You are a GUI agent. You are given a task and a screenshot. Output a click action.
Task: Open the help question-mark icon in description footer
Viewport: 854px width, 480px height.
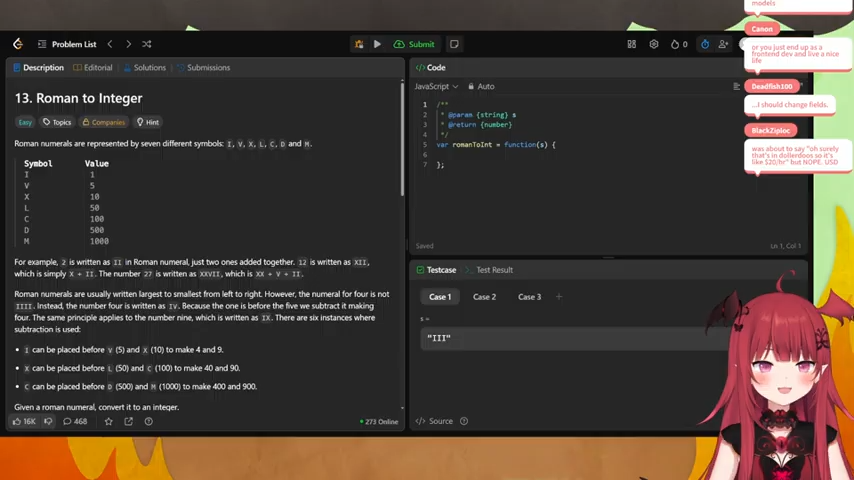point(149,421)
